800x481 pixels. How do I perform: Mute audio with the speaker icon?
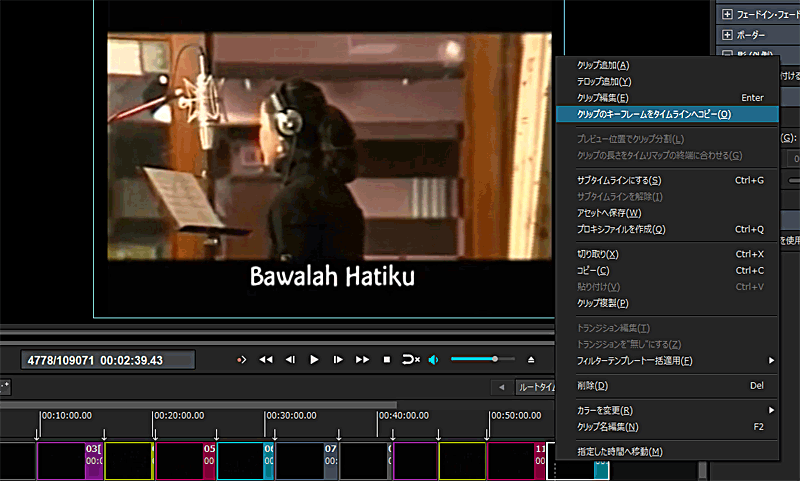pyautogui.click(x=434, y=360)
